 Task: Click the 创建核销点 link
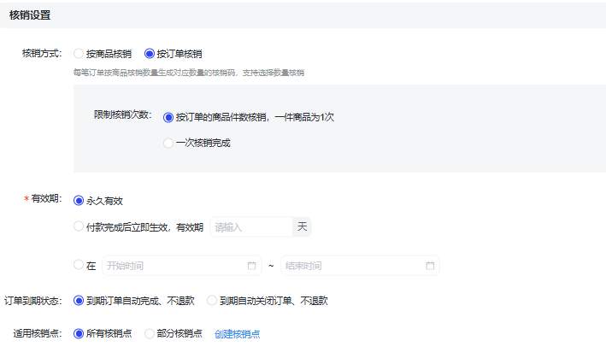(x=237, y=334)
